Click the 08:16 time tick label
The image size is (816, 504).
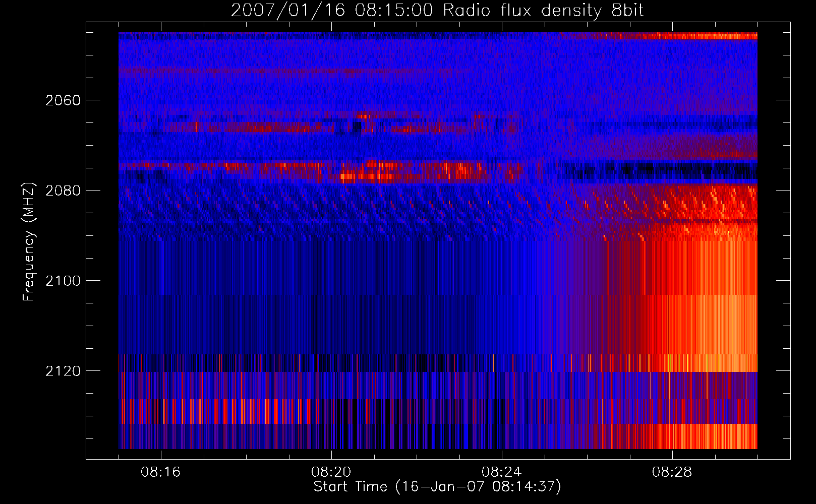161,472
